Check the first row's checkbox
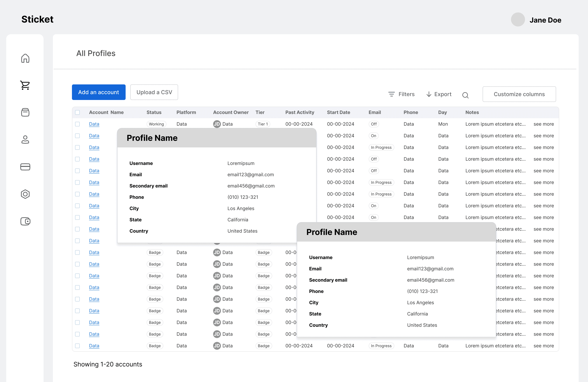Image resolution: width=588 pixels, height=382 pixels. (78, 124)
